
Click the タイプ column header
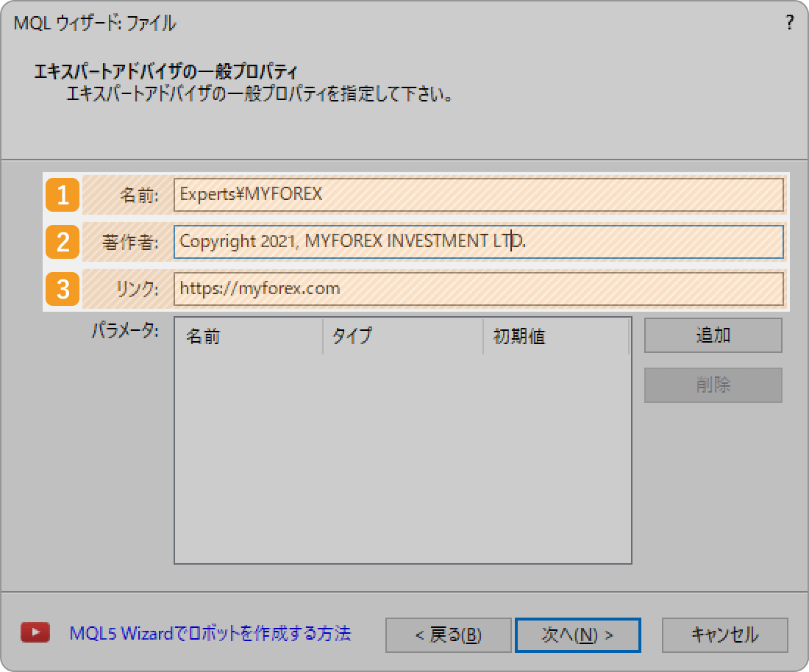point(403,336)
